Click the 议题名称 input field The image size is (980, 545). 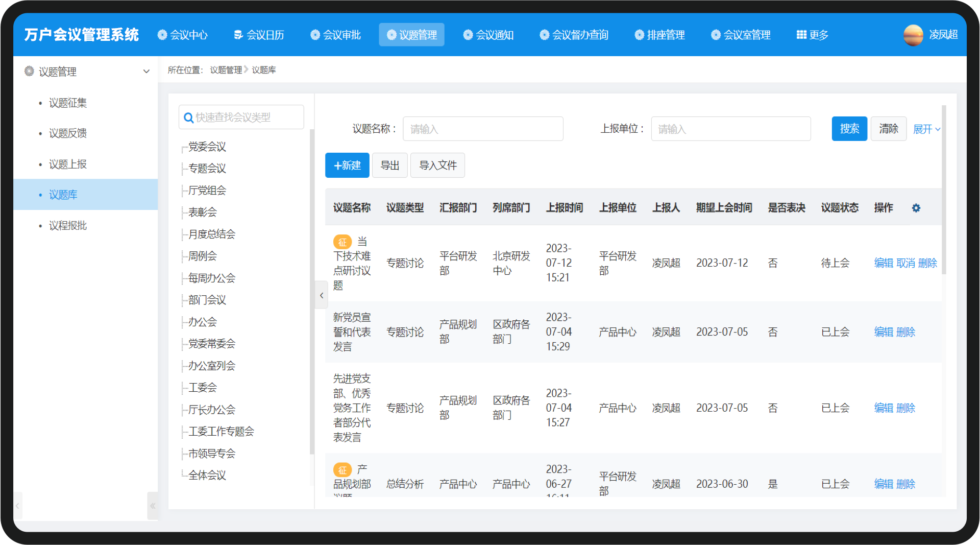click(x=483, y=129)
